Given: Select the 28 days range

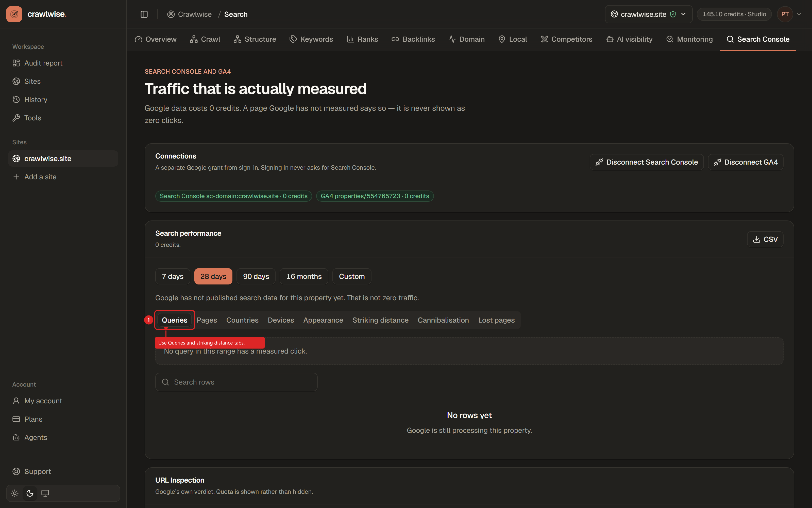Looking at the screenshot, I should (213, 277).
